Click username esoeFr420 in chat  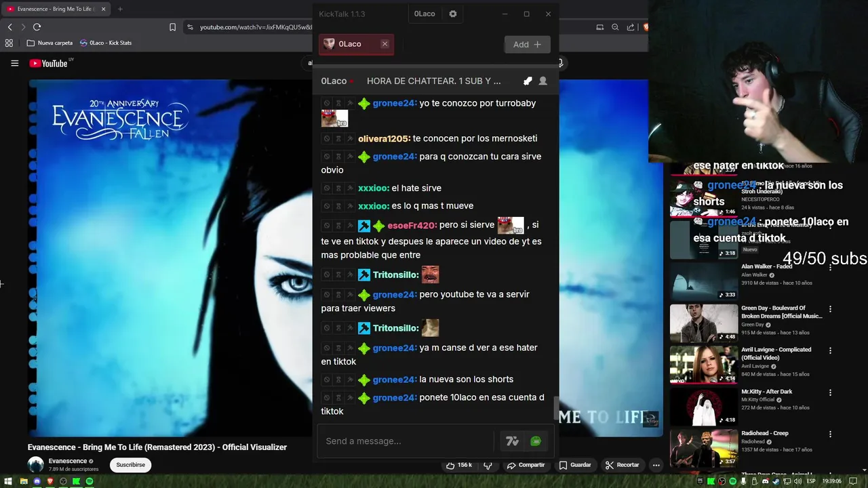point(412,225)
